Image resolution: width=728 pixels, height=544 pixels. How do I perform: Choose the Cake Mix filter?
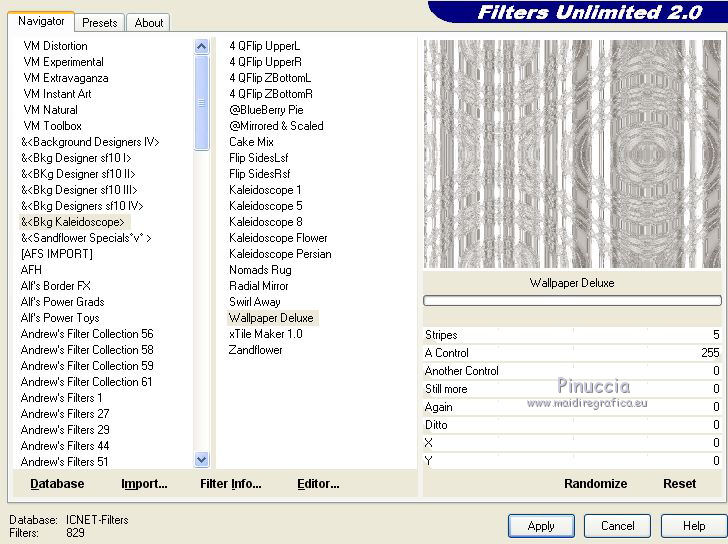(x=251, y=142)
